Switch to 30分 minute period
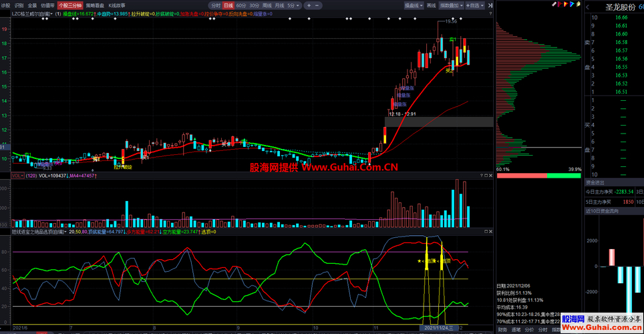Screen dimensions: 644x334 coord(255,5)
